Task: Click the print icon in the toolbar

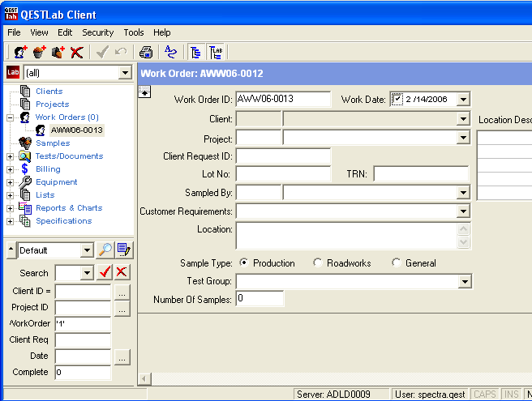Action: (146, 53)
